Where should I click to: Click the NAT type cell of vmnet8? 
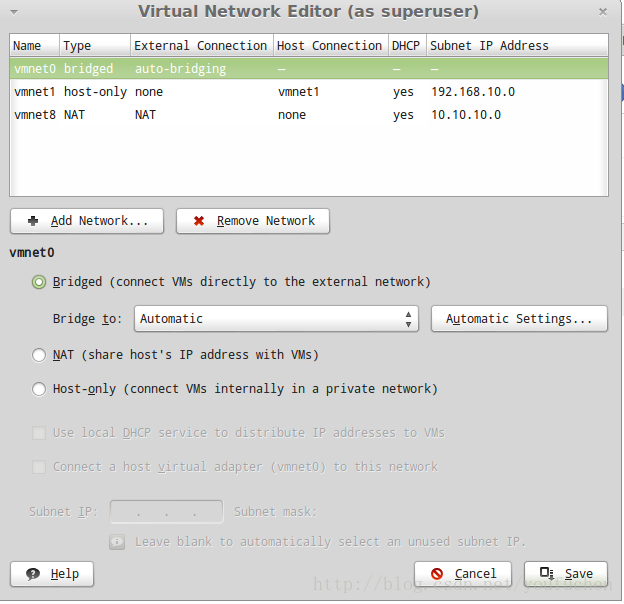coord(74,115)
